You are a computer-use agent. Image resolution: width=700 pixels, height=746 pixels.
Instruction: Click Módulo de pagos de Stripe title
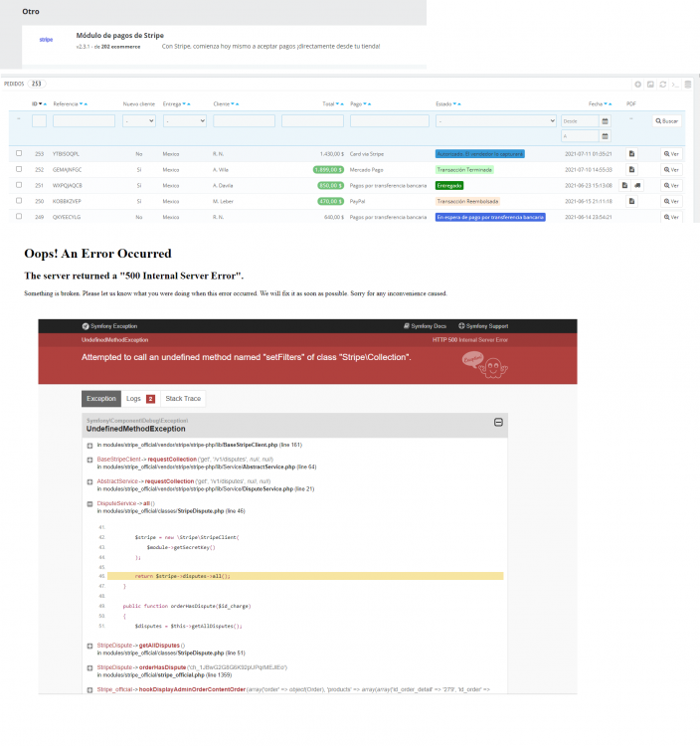tap(120, 36)
